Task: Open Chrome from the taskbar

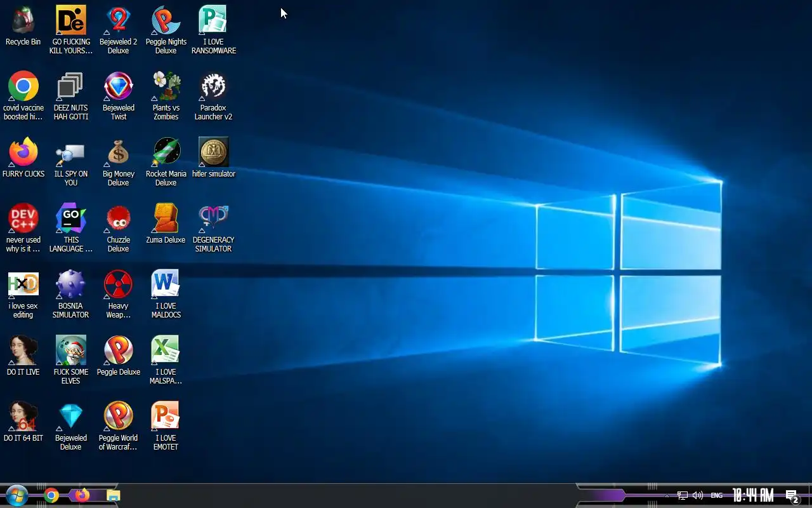Action: (52, 495)
